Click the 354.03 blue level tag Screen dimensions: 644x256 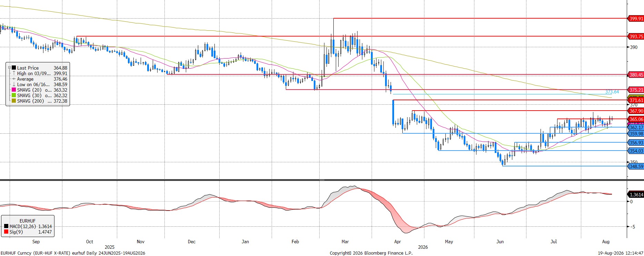pyautogui.click(x=636, y=151)
